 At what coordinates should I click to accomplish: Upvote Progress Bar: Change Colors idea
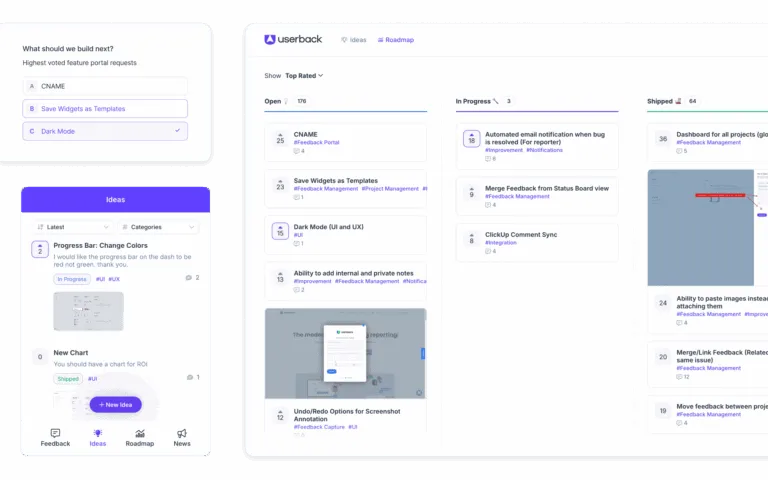click(x=40, y=249)
